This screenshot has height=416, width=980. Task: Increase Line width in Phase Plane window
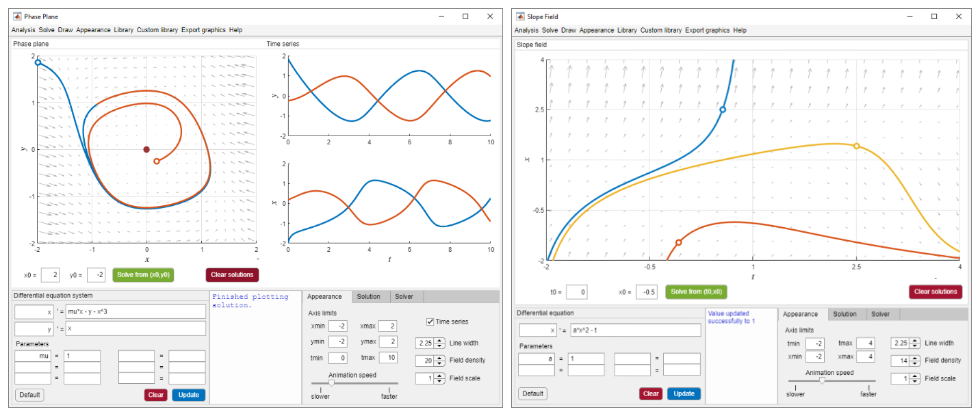pyautogui.click(x=440, y=340)
